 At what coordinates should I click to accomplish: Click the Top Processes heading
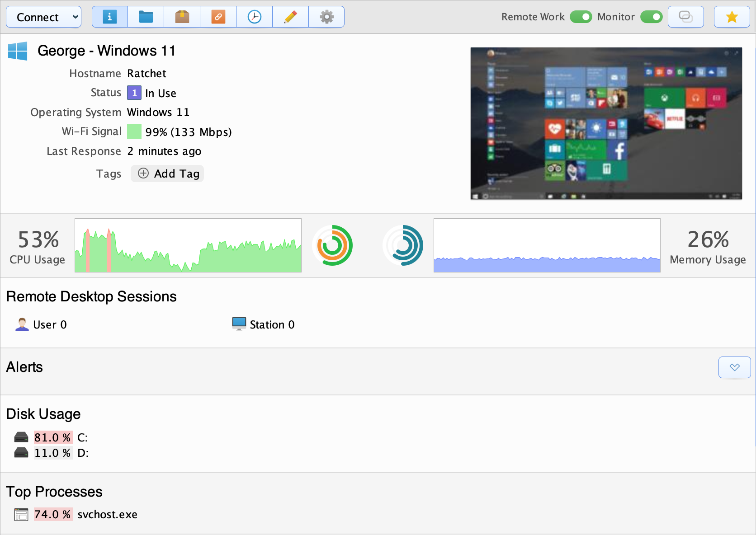pyautogui.click(x=54, y=492)
